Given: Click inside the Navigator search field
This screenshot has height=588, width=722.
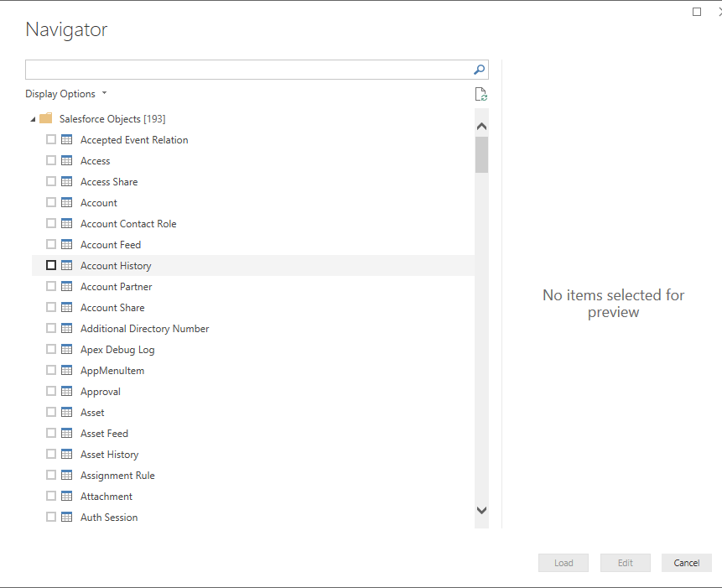Looking at the screenshot, I should (247, 70).
